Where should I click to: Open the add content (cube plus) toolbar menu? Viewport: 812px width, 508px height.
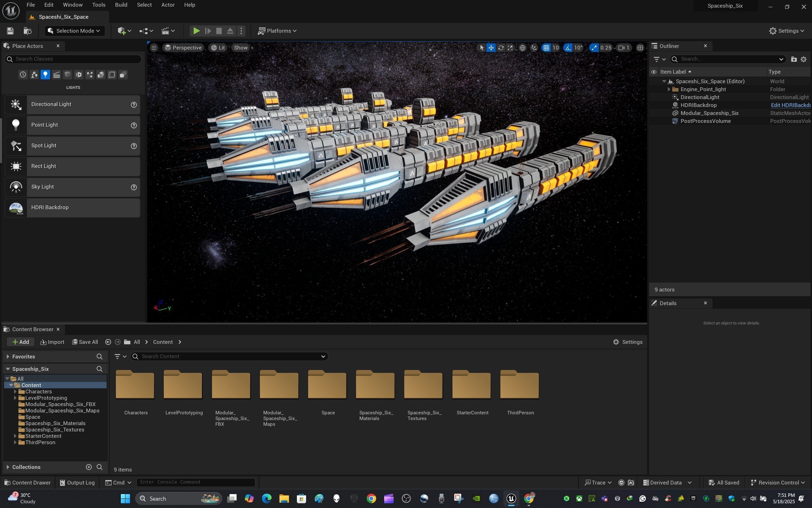pos(124,31)
